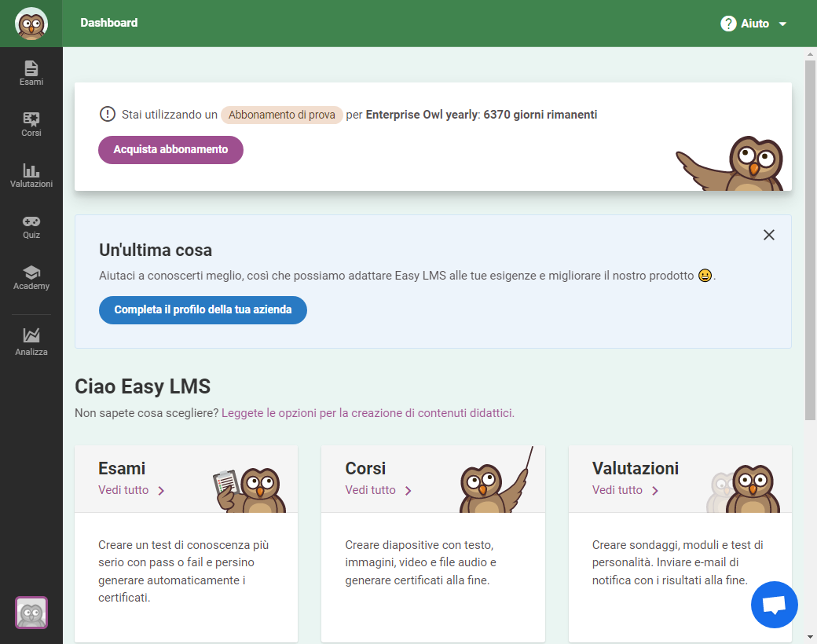The height and width of the screenshot is (644, 817).
Task: Click the Valutazioni card heading
Action: coord(636,468)
